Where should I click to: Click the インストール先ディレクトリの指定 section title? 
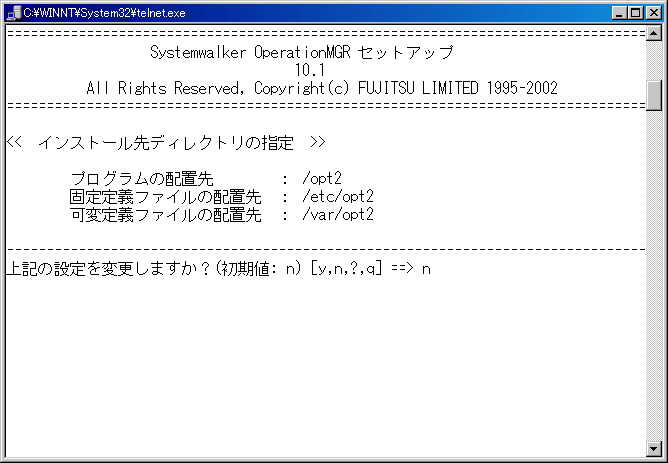coord(166,143)
